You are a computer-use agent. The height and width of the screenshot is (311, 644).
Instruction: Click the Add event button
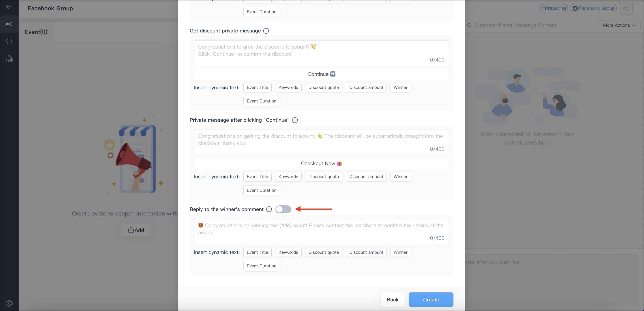136,230
